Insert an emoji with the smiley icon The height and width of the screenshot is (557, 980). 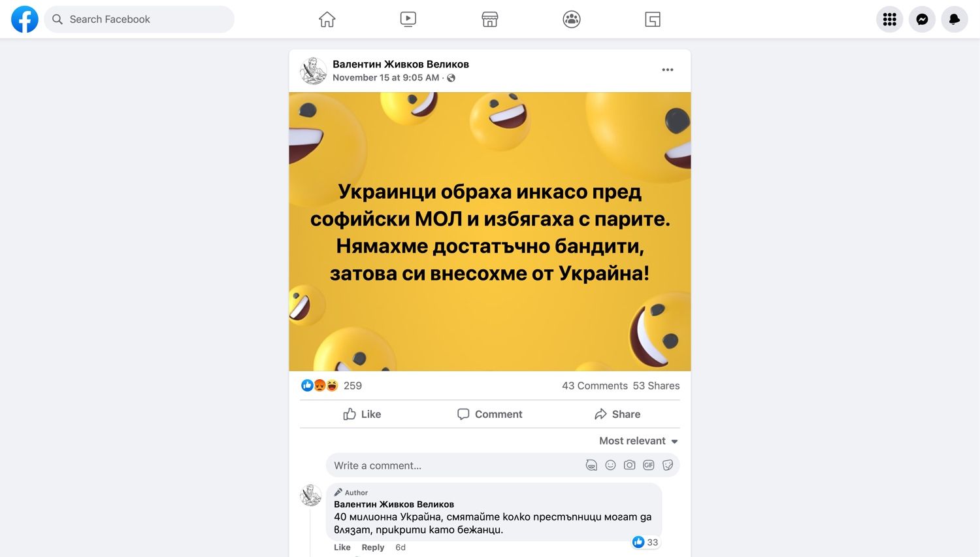pos(610,465)
